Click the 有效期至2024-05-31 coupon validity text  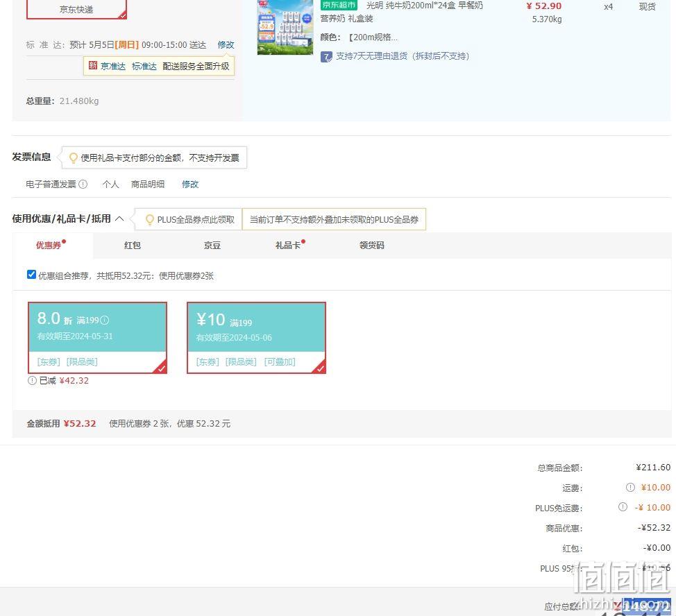click(75, 336)
